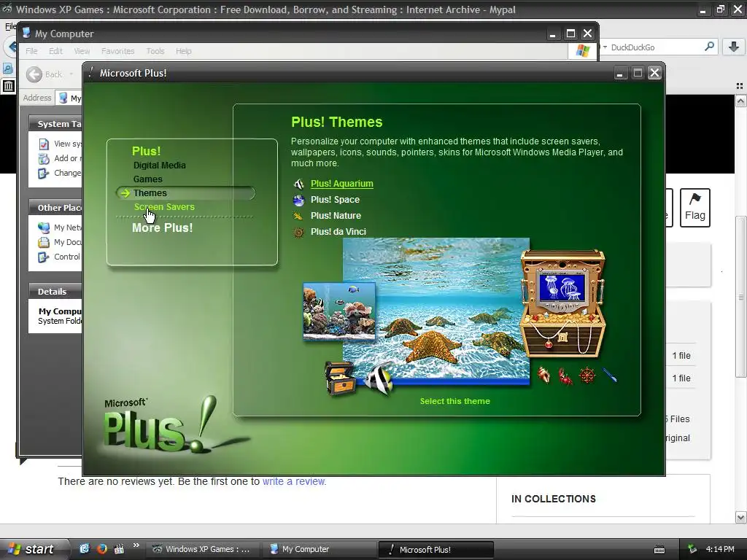
Task: Open the Plus! Aquarium theme link
Action: point(341,183)
